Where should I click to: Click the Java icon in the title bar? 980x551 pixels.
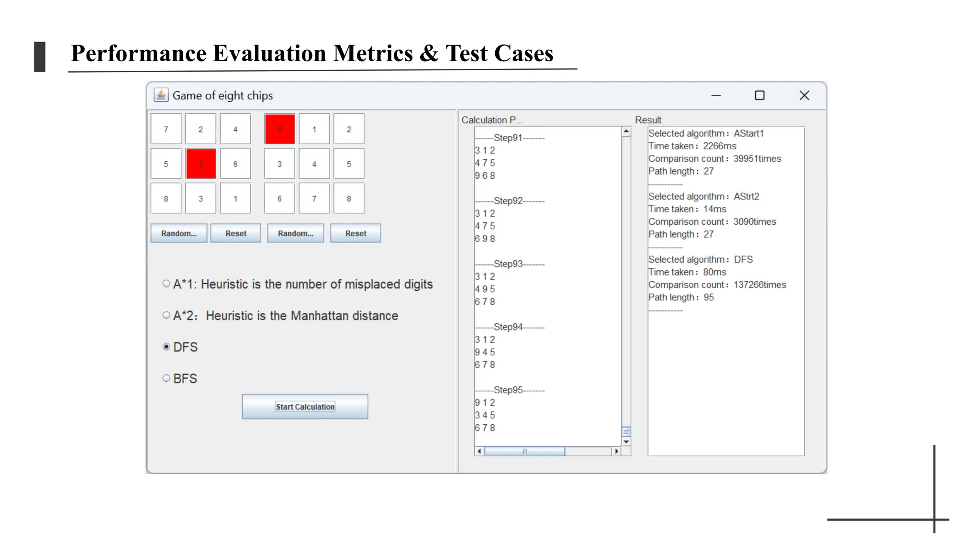click(161, 95)
